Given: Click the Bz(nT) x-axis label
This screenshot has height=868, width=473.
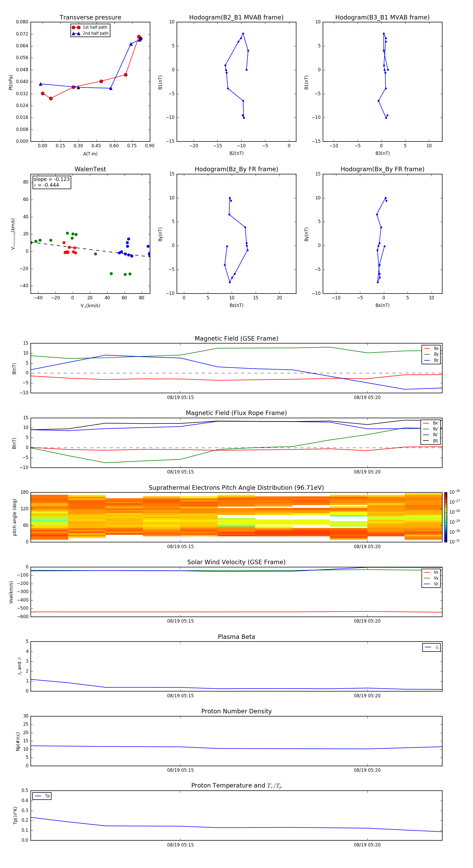Looking at the screenshot, I should [236, 305].
